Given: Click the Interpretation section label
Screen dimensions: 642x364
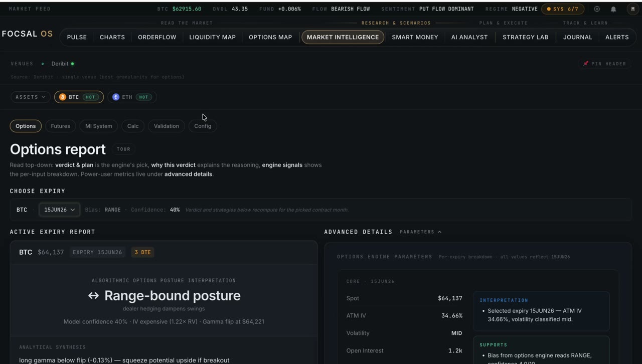Looking at the screenshot, I should 504,300.
